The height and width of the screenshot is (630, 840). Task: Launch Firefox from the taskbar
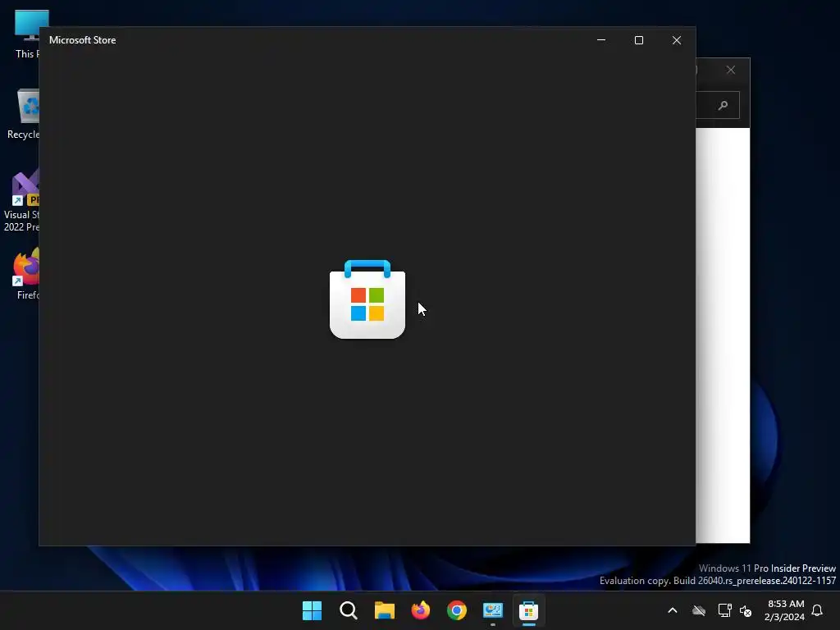(x=421, y=610)
